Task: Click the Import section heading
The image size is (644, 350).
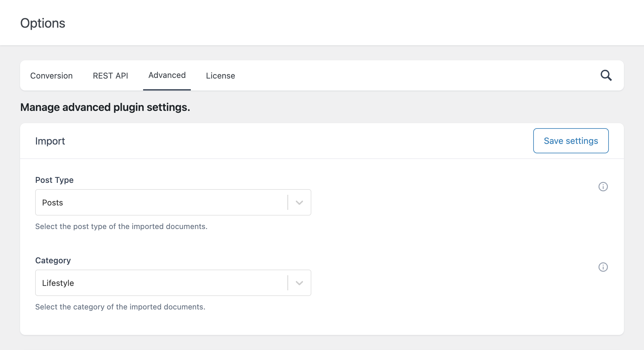Action: click(x=50, y=141)
